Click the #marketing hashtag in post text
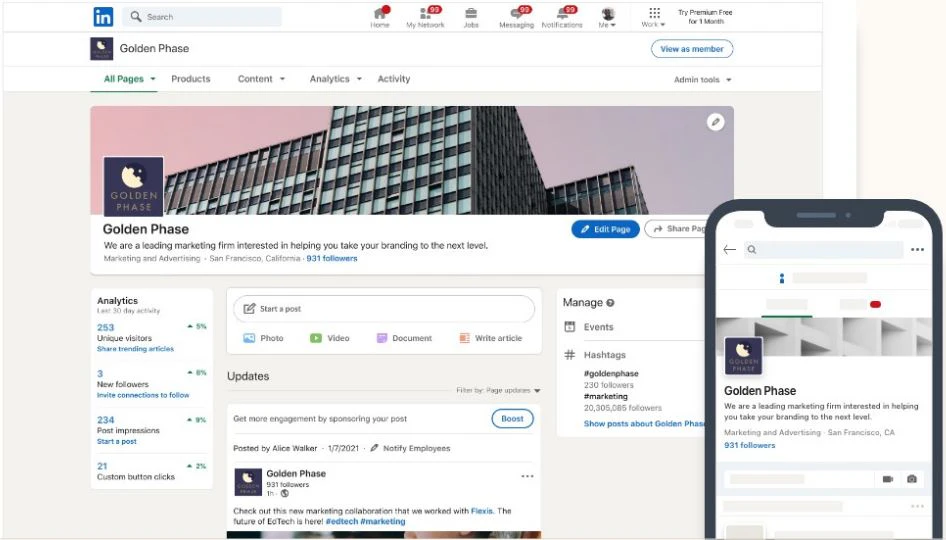Viewport: 946px width, 540px height. click(383, 521)
